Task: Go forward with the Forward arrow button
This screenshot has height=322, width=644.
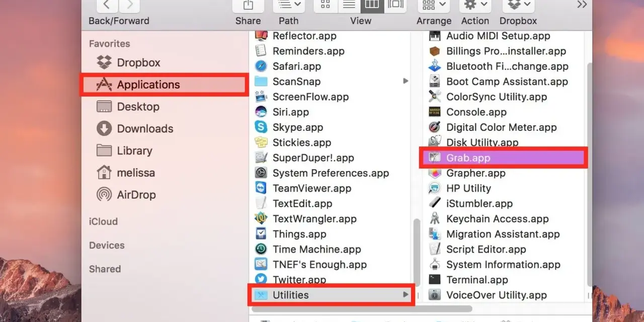Action: tap(130, 5)
